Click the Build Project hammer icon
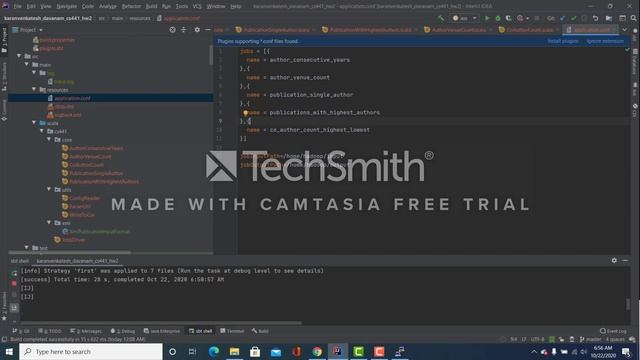640x360 pixels. tap(441, 18)
